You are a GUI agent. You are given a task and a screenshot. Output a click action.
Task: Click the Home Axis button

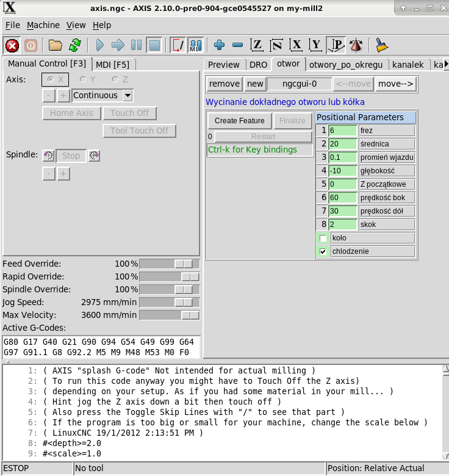coord(71,114)
